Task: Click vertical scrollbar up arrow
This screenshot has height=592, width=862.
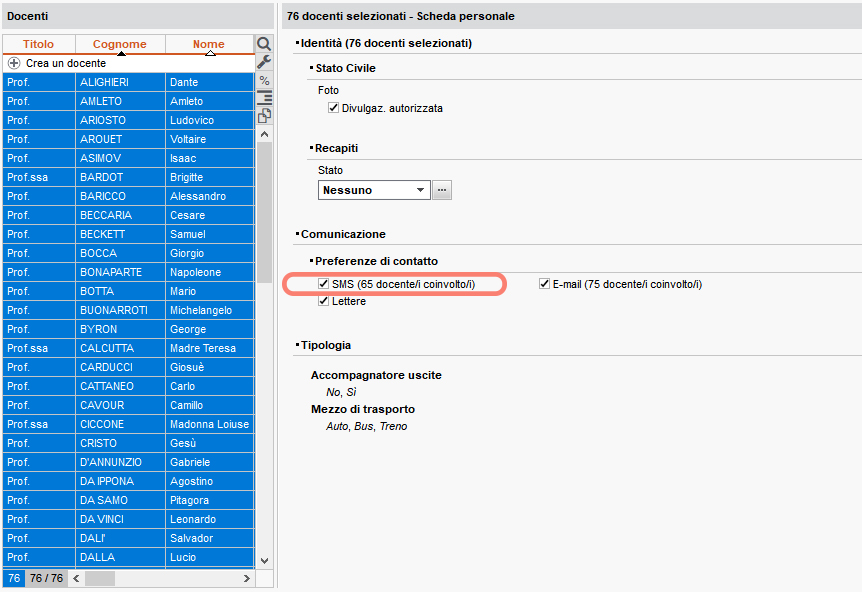Action: click(264, 134)
